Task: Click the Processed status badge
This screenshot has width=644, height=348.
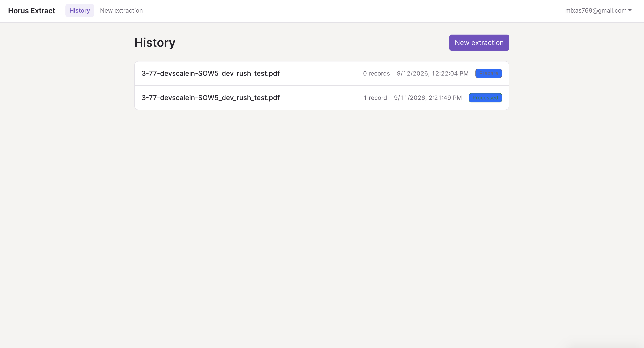Action: (485, 98)
